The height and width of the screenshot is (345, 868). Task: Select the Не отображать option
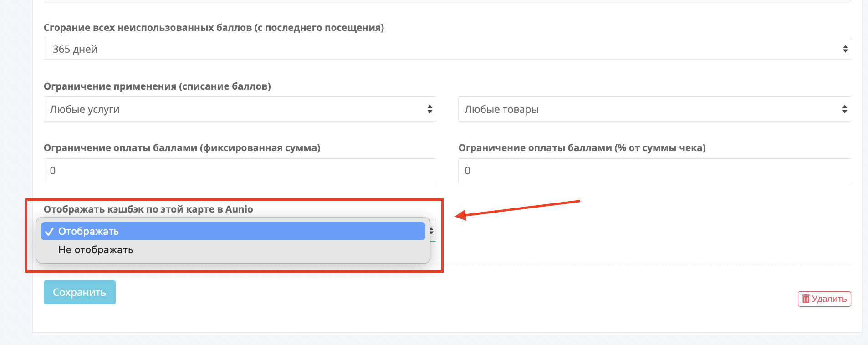point(233,250)
